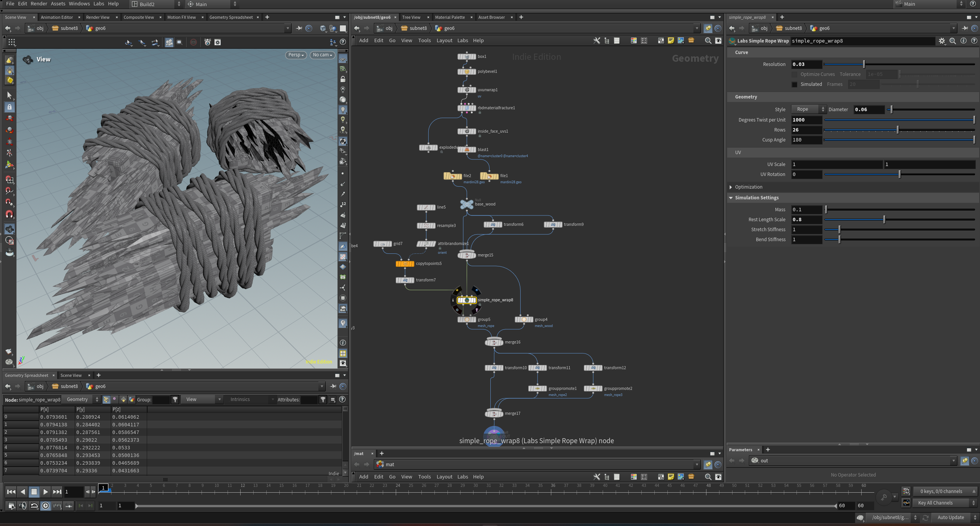This screenshot has width=980, height=526.
Task: Toggle the real-time playback clock
Action: coord(46,506)
